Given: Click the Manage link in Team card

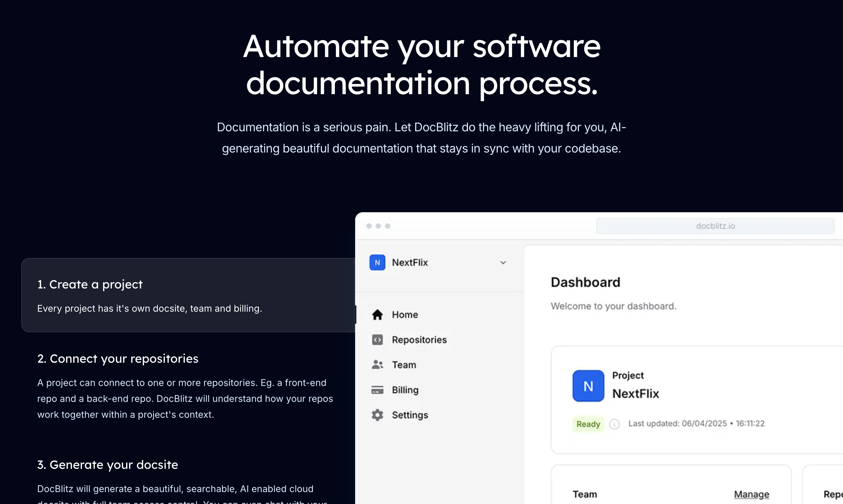Looking at the screenshot, I should click(x=751, y=494).
